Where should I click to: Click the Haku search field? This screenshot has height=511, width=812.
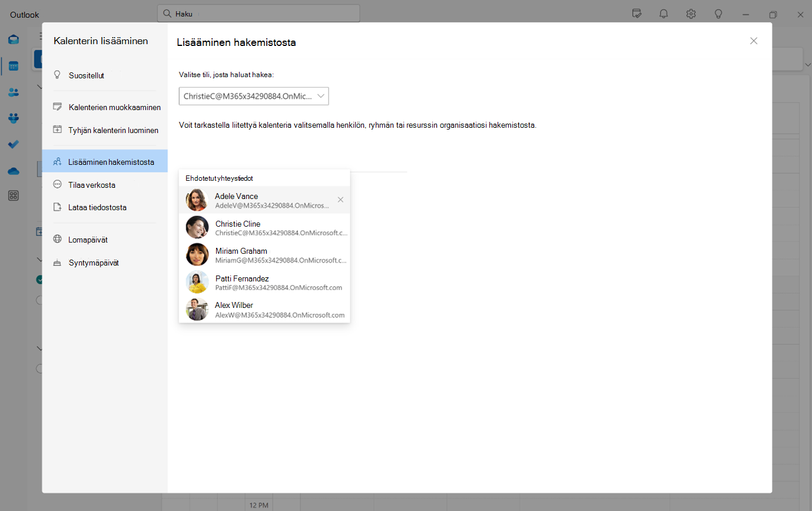258,14
